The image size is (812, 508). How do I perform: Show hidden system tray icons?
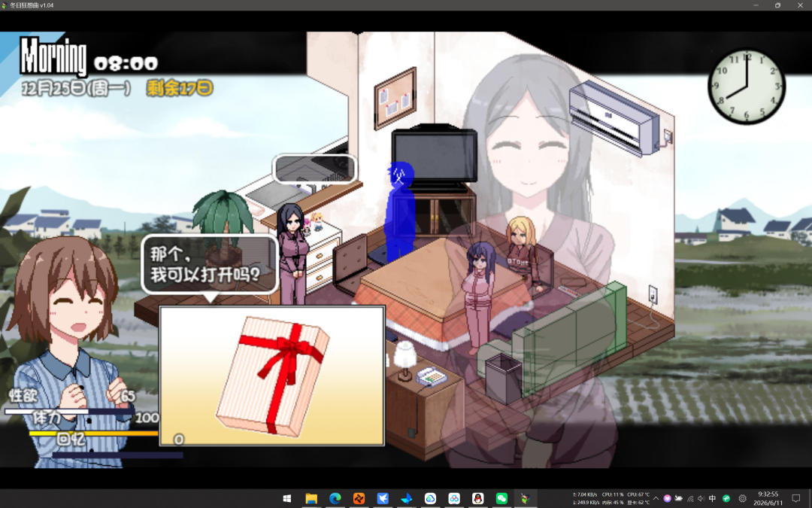click(656, 499)
